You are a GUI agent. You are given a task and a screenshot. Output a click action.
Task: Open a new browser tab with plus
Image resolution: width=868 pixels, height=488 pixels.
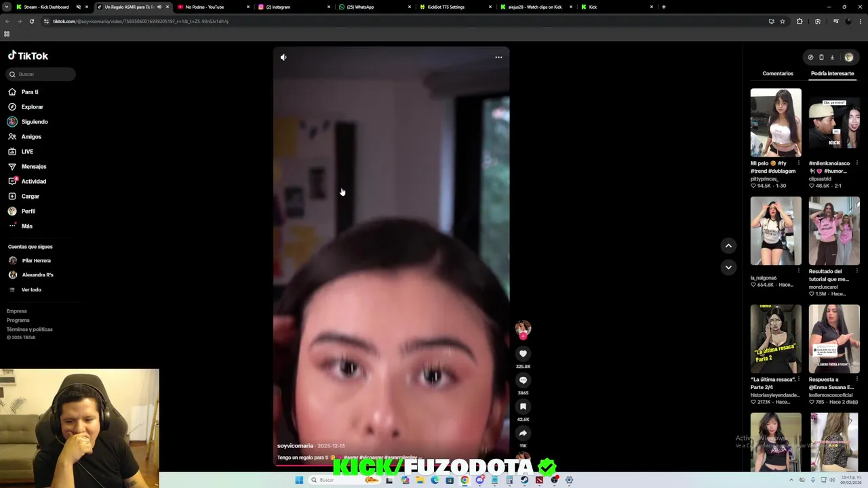(x=663, y=7)
